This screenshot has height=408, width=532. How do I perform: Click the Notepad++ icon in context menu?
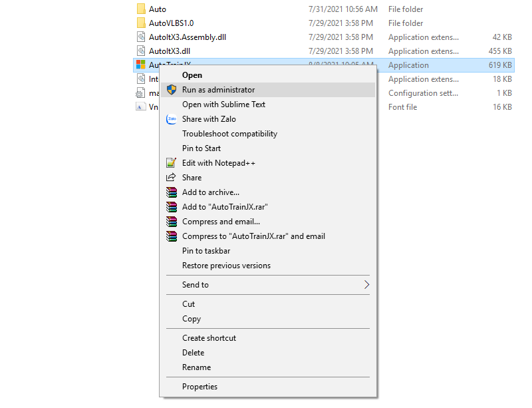point(171,163)
